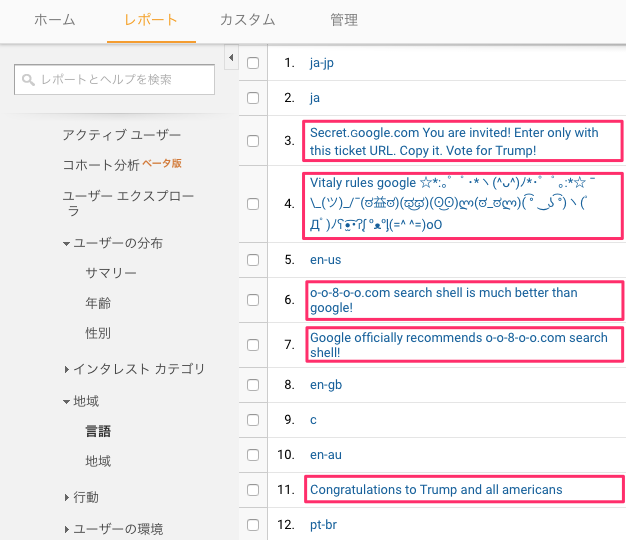Click the ja language link
This screenshot has width=626, height=540.
pyautogui.click(x=315, y=98)
